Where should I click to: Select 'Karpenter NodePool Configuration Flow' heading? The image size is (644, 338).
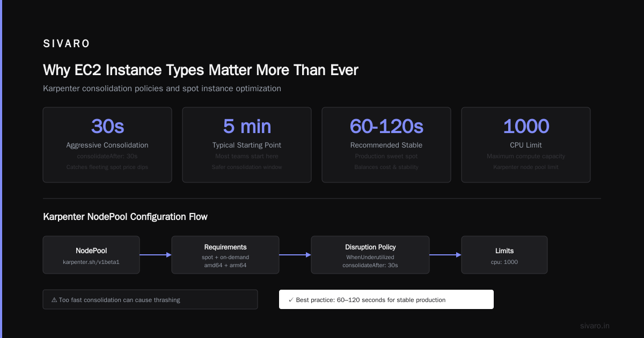[125, 217]
